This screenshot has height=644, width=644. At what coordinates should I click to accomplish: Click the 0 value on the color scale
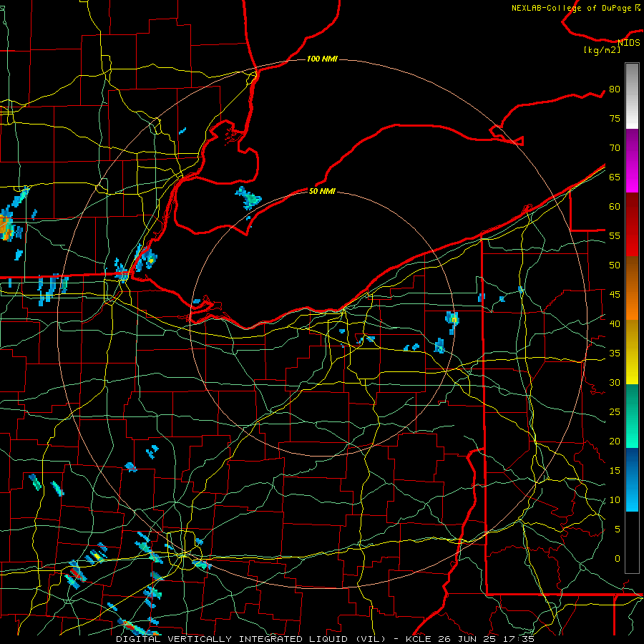(x=618, y=559)
